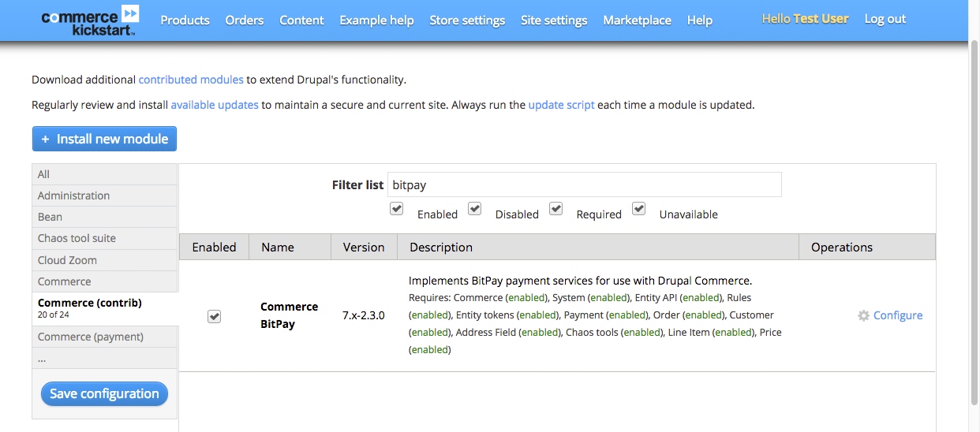Expand the ellipsis category row

click(x=105, y=358)
